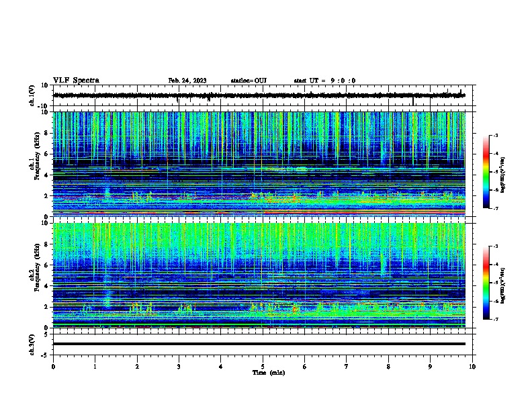The width and height of the screenshot is (532, 411).
Task: Click the ch.1 spectrogram color bar
Action: pos(486,172)
